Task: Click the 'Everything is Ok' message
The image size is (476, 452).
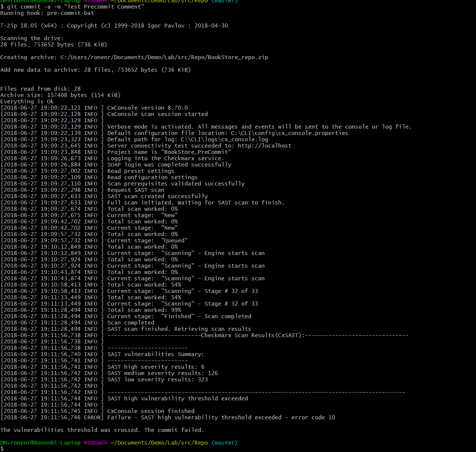Action: tap(27, 101)
